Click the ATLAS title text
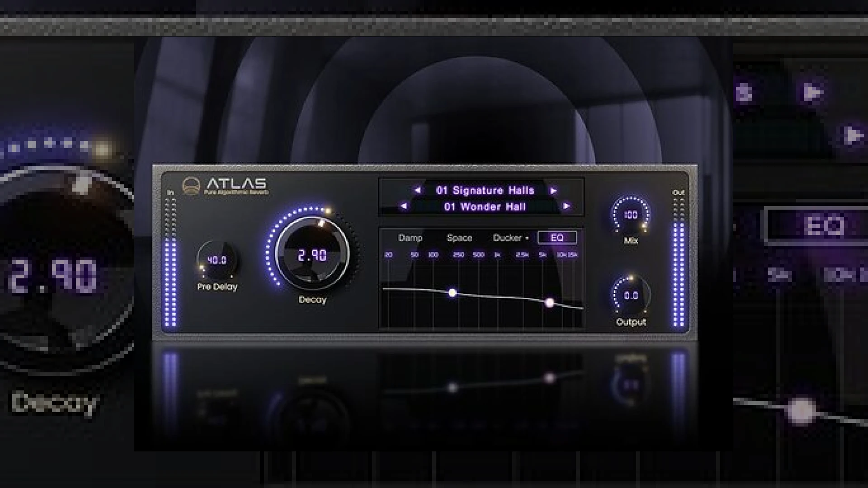The width and height of the screenshot is (868, 488). click(236, 183)
